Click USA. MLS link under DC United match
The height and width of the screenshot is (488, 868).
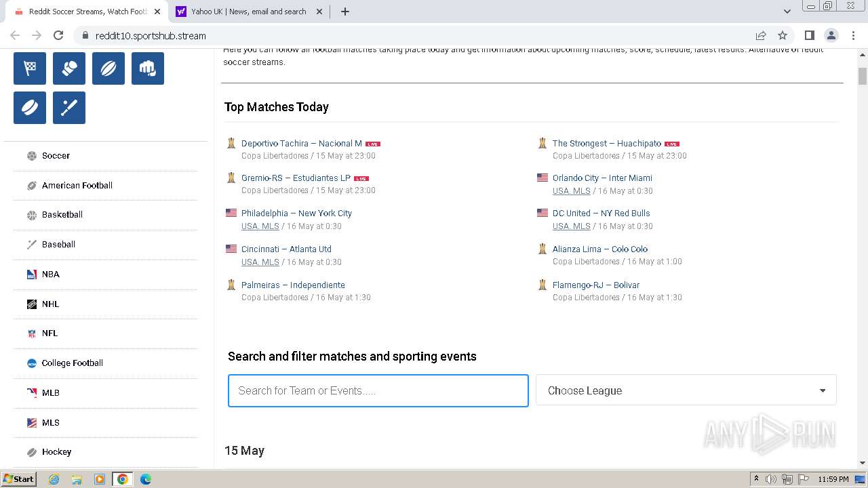click(x=572, y=226)
